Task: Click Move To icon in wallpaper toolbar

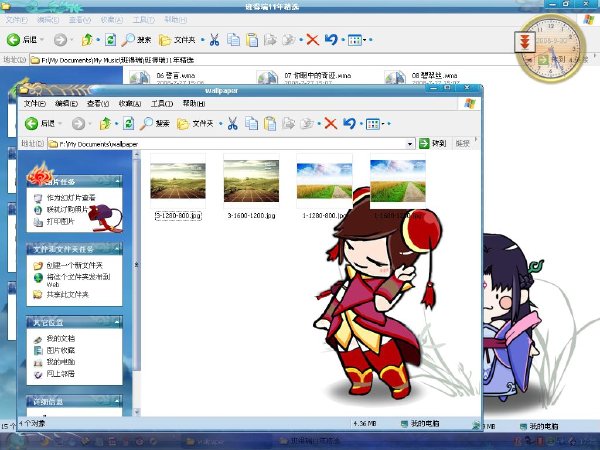Action: click(x=288, y=123)
